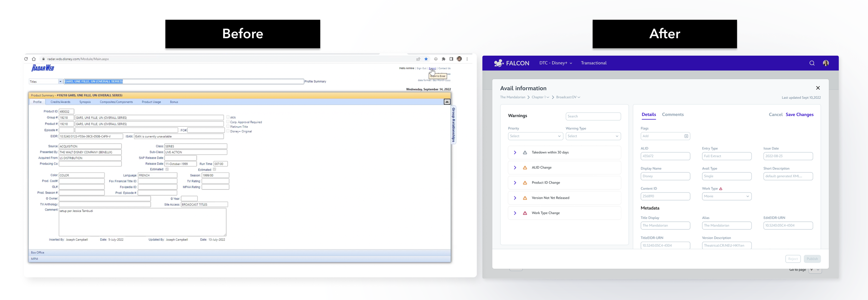
Task: Click the red warning icon beside Work Type label
Action: click(x=721, y=189)
